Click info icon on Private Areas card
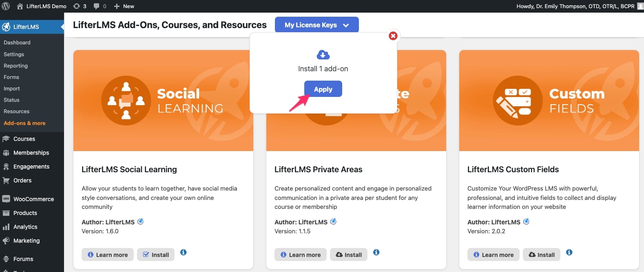This screenshot has width=644, height=272. pos(376,252)
